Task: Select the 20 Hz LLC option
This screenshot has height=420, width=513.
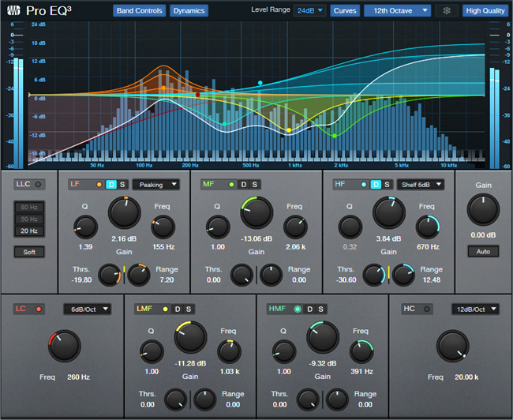Action: click(29, 231)
